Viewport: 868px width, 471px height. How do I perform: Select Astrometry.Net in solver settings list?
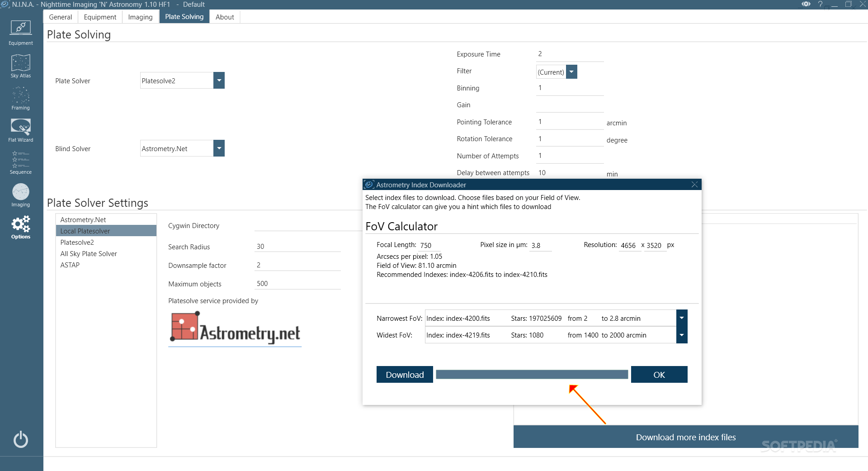click(x=106, y=219)
